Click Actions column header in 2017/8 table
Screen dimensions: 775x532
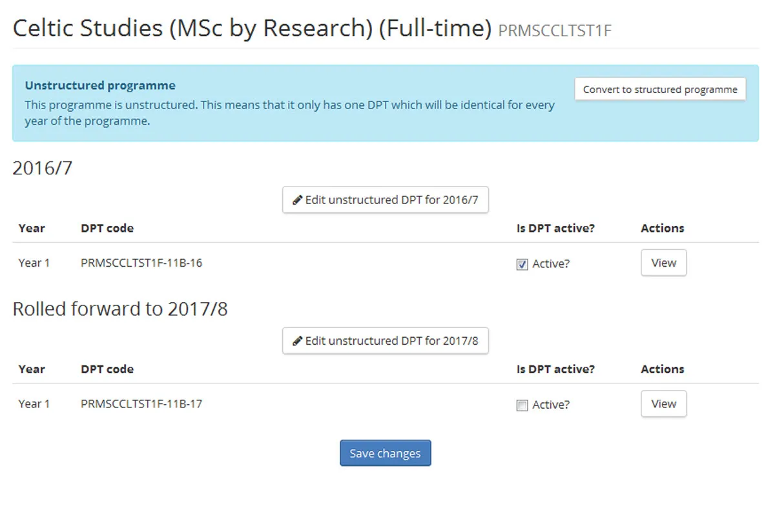click(x=662, y=369)
